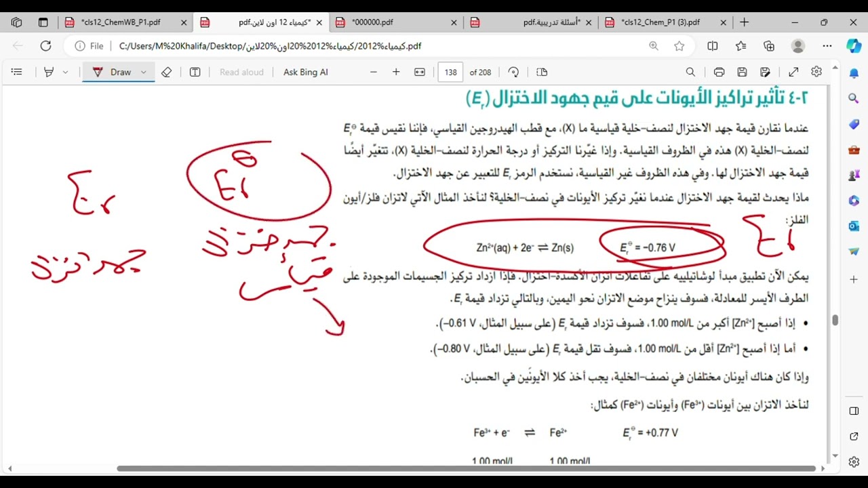Open the split screen button
The image size is (868, 488).
tap(713, 46)
